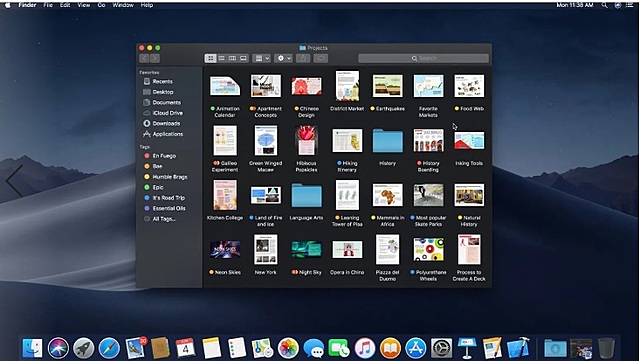
Task: Open the Window menu
Action: coord(123,5)
